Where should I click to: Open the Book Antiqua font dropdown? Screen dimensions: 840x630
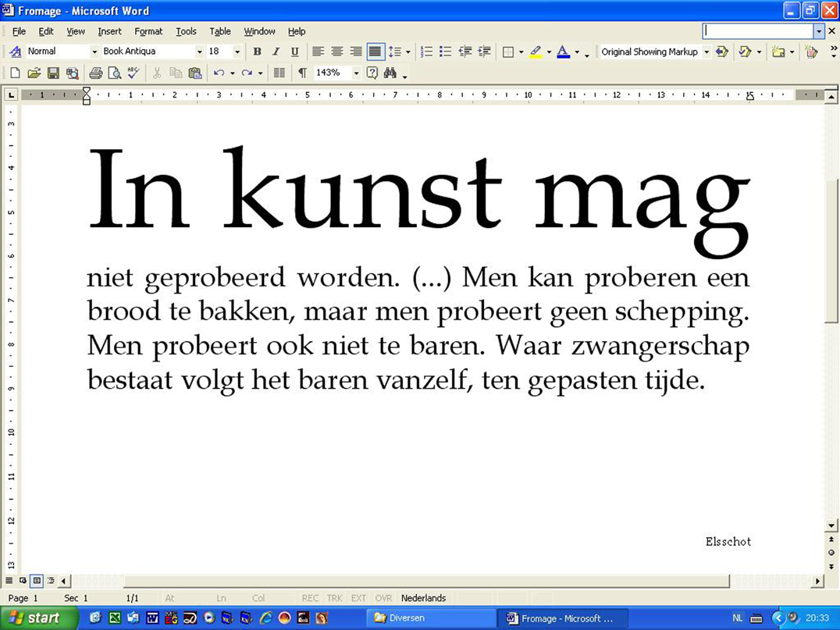point(199,52)
